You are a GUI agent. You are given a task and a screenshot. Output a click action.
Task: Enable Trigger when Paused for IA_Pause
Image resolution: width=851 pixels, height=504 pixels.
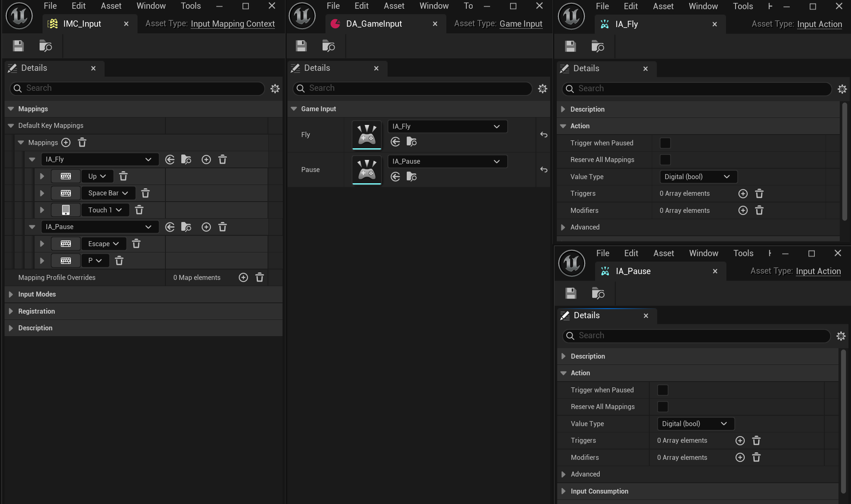(x=663, y=390)
